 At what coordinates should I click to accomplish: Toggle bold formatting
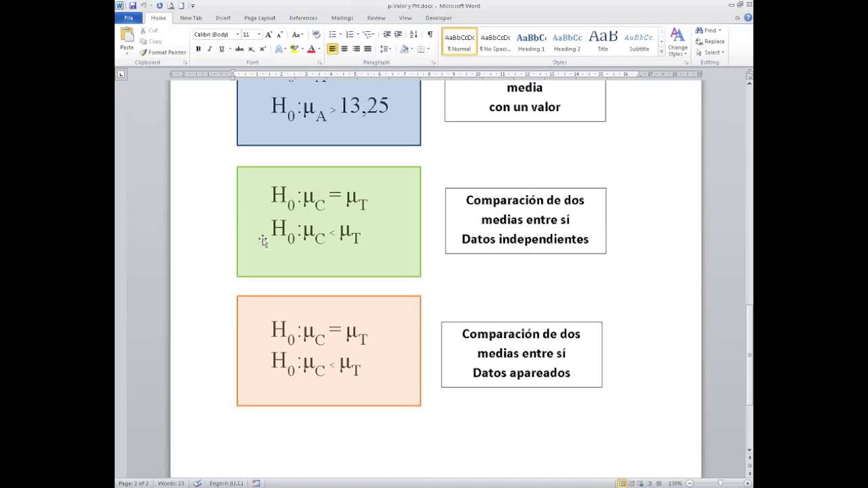198,49
